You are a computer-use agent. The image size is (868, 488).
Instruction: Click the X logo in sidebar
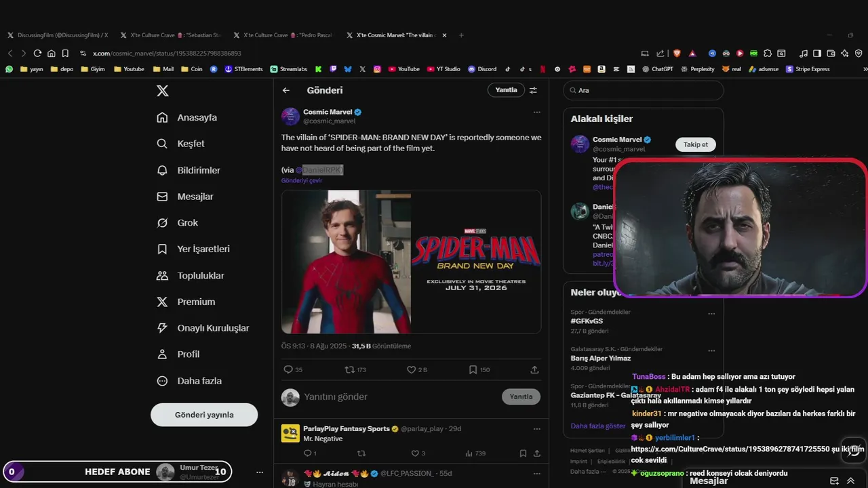click(x=163, y=91)
